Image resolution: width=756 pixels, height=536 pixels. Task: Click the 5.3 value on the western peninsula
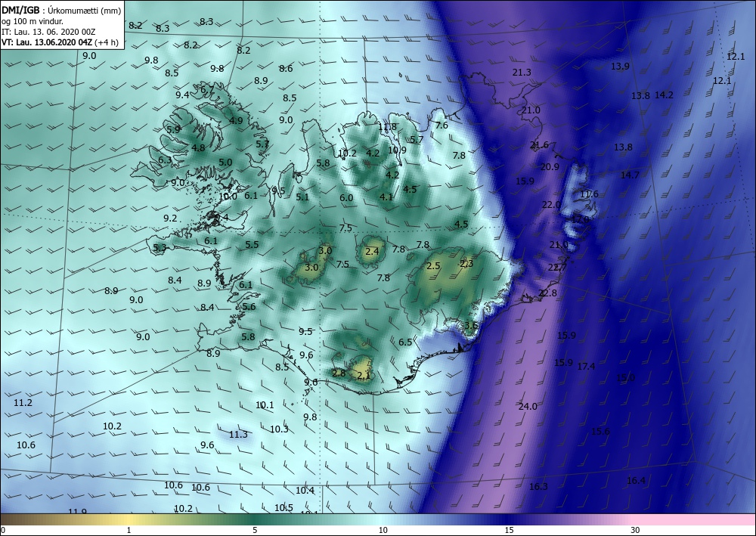[x=160, y=248]
